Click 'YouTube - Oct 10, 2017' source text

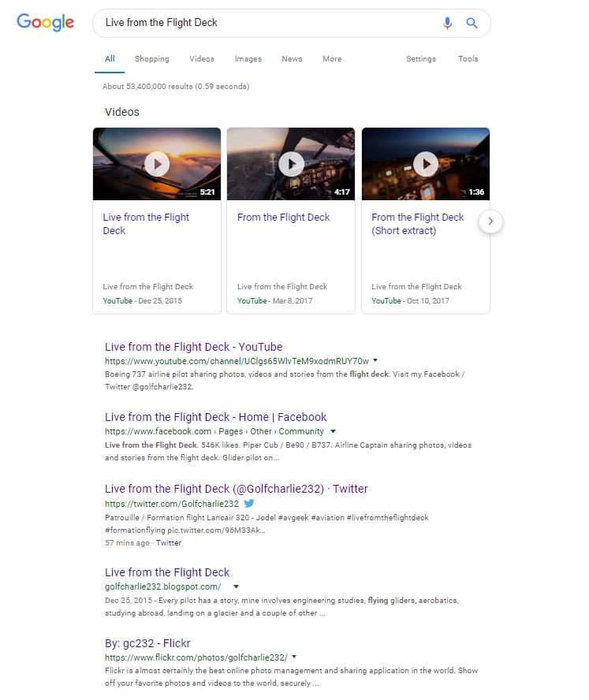coord(410,301)
